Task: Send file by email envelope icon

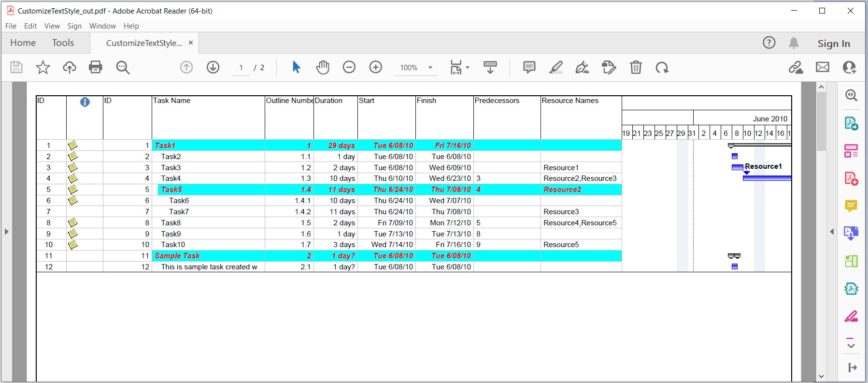Action: [823, 67]
